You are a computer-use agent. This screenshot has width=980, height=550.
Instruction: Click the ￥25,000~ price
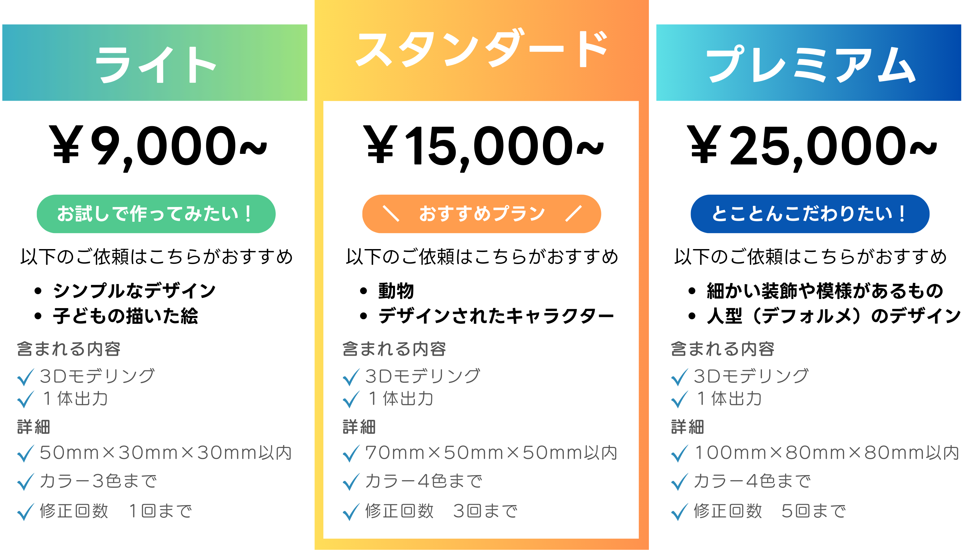coord(812,148)
